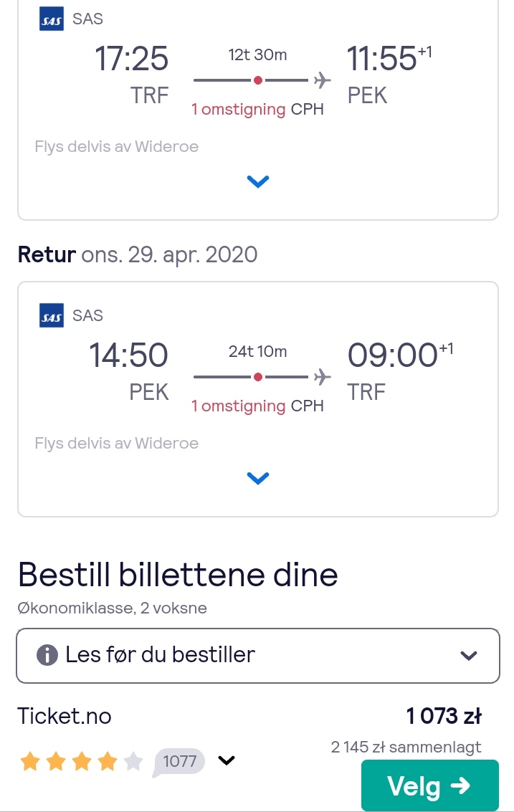Click 1 omstigning CPH on outbound flight
The image size is (514, 812).
click(x=257, y=109)
